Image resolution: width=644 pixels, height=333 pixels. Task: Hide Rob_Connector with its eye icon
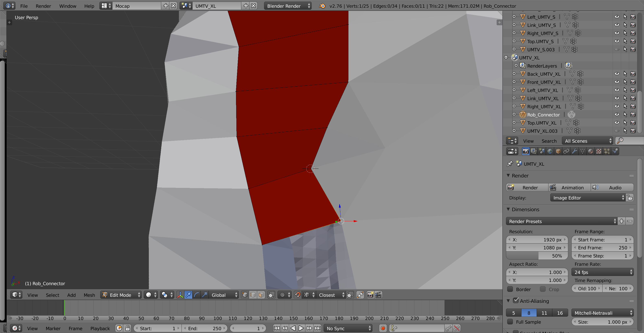(x=617, y=114)
